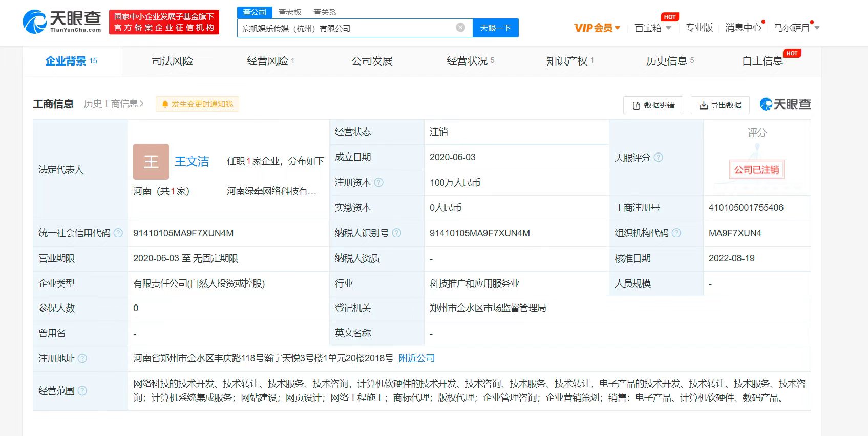
Task: Click the 100万人民币 registered capital value
Action: pyautogui.click(x=455, y=183)
